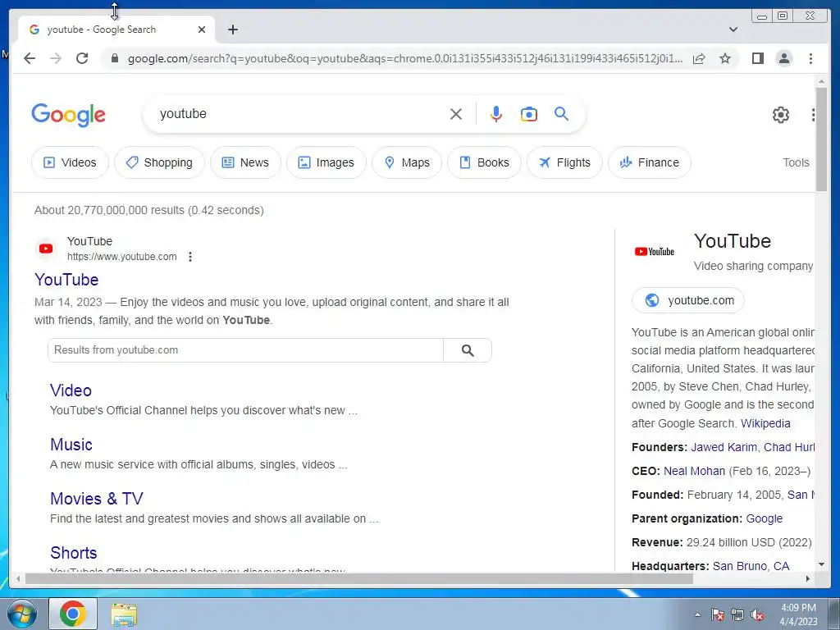Click the results count text About 20,770,000,000 results
Screen dimensions: 840x630
149,210
